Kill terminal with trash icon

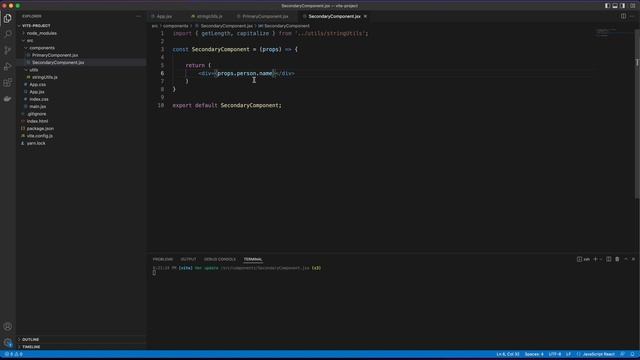[617, 259]
